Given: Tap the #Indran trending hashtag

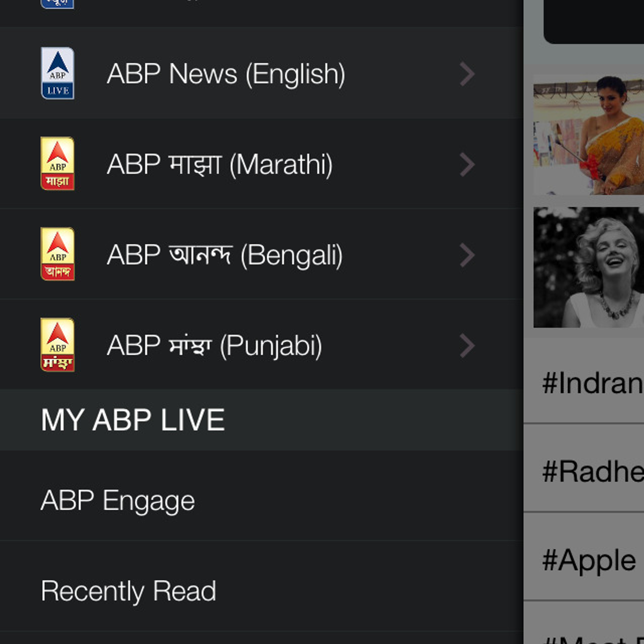Looking at the screenshot, I should 592,383.
